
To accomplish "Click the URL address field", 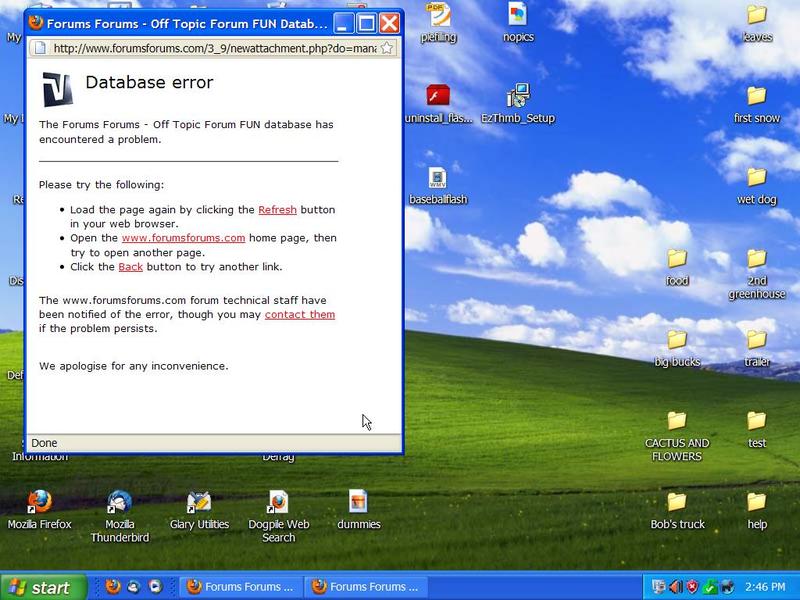I will point(214,48).
